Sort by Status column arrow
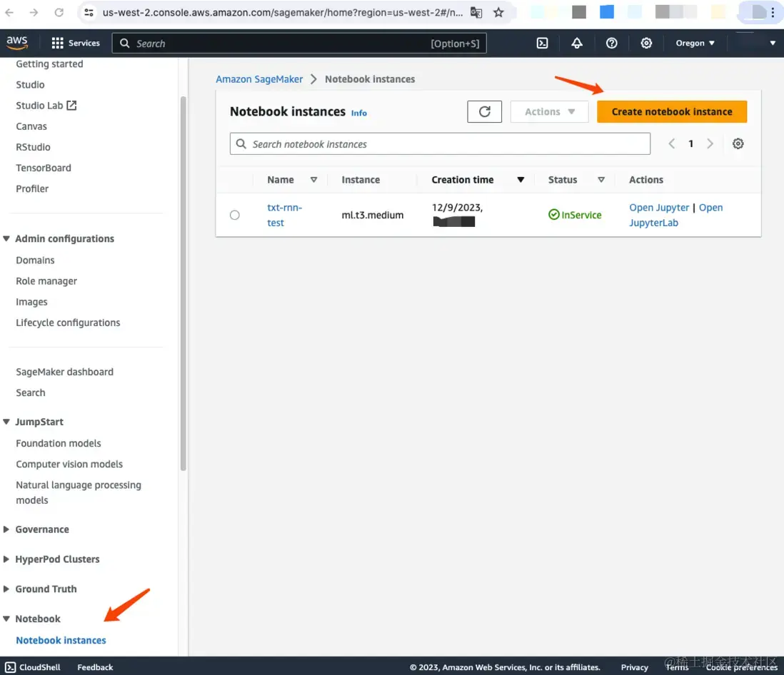Viewport: 784px width, 675px height. click(601, 180)
